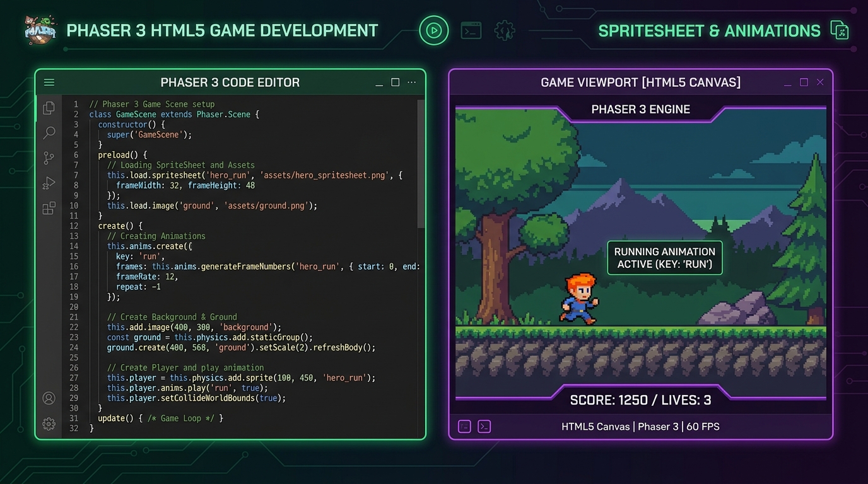868x484 pixels.
Task: Click the '// Loading SpriteSheet and Assets' comment
Action: (181, 165)
